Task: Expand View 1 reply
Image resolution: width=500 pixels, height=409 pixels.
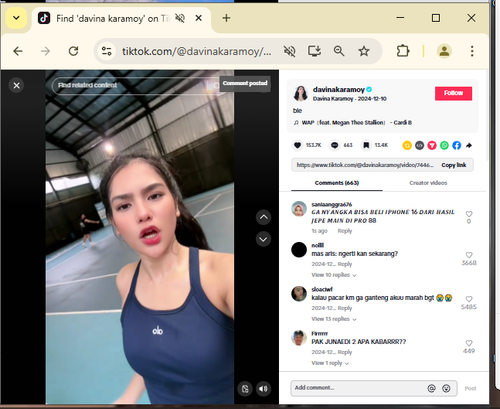Action: [x=330, y=363]
